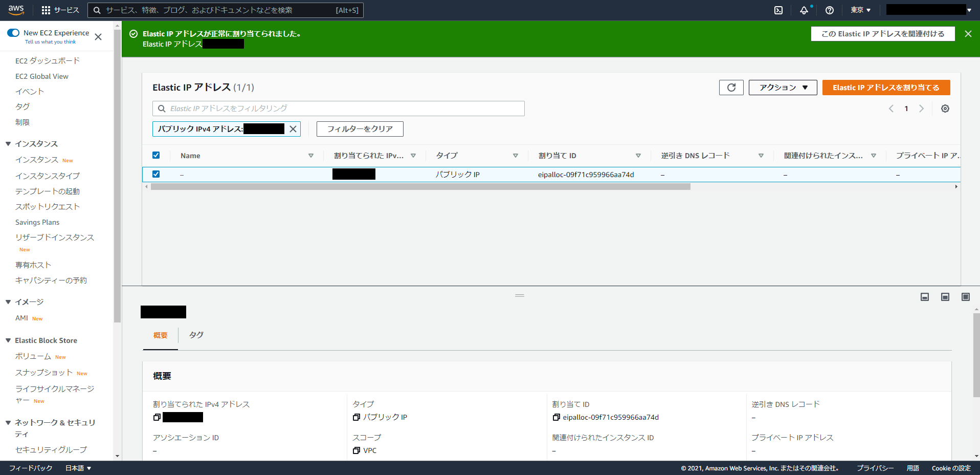Screen dimensions: 980x475
Task: Click the table horizontal scrollbar
Action: pyautogui.click(x=420, y=187)
